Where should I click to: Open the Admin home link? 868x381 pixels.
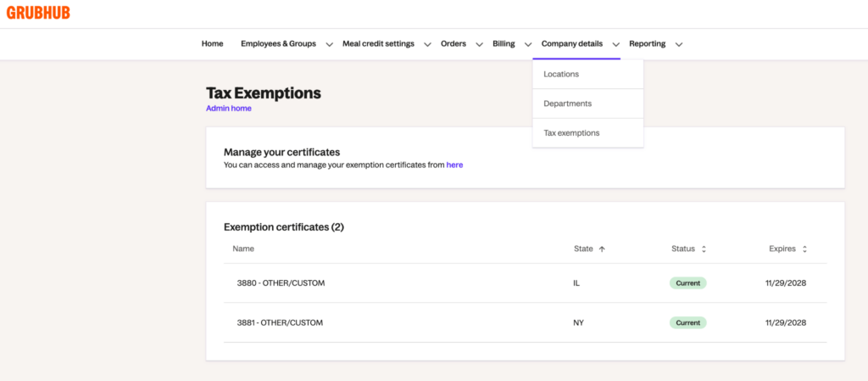point(229,109)
